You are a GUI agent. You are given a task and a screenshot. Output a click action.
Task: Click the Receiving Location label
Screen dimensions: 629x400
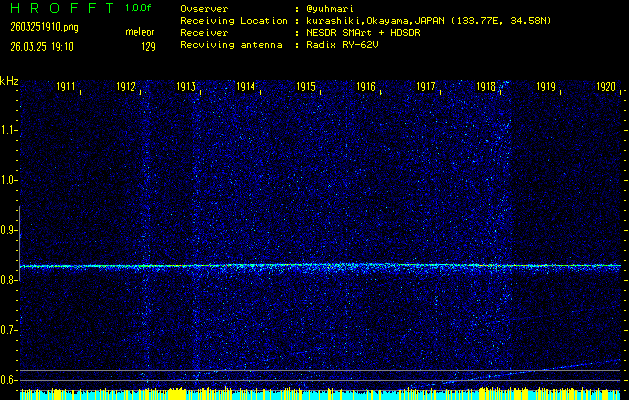tap(234, 21)
